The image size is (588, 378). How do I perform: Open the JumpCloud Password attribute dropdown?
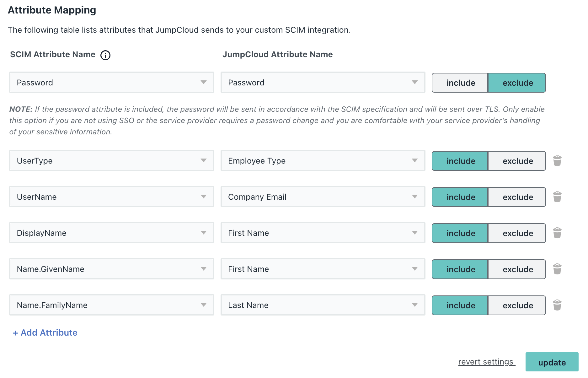click(323, 82)
